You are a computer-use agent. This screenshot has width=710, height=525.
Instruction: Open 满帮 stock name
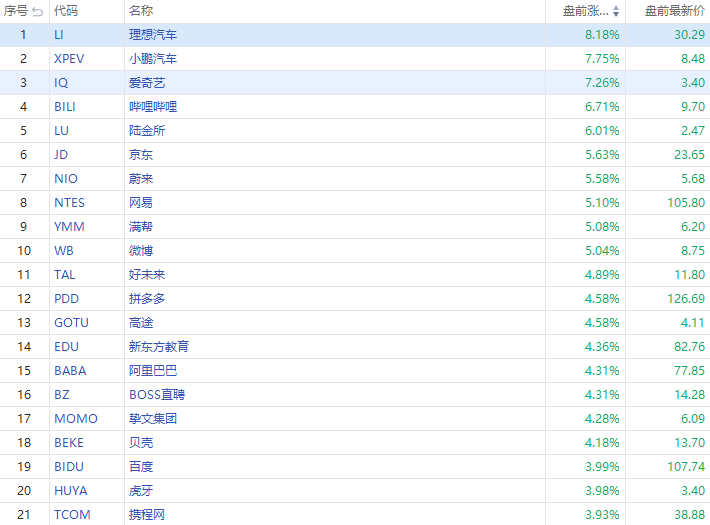(x=141, y=227)
